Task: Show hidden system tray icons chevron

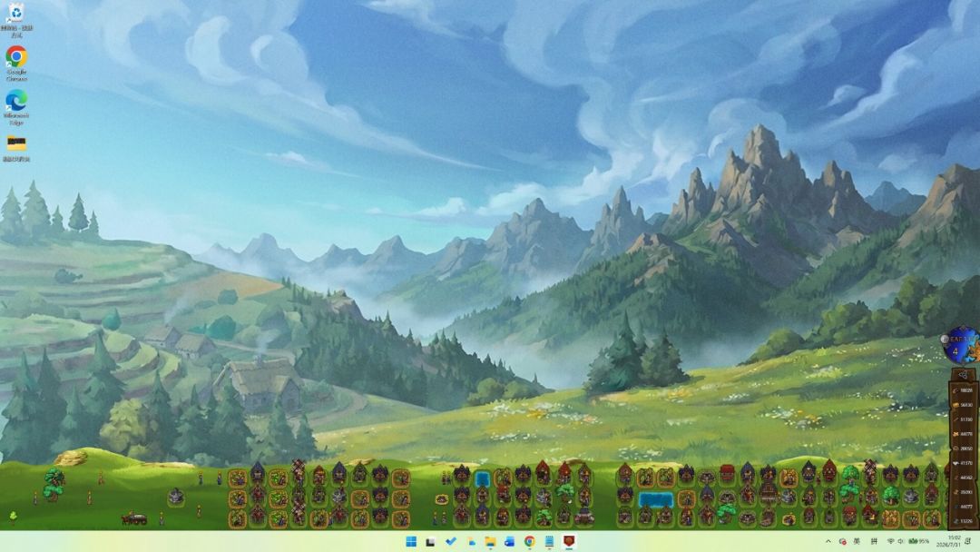Action: tap(828, 541)
